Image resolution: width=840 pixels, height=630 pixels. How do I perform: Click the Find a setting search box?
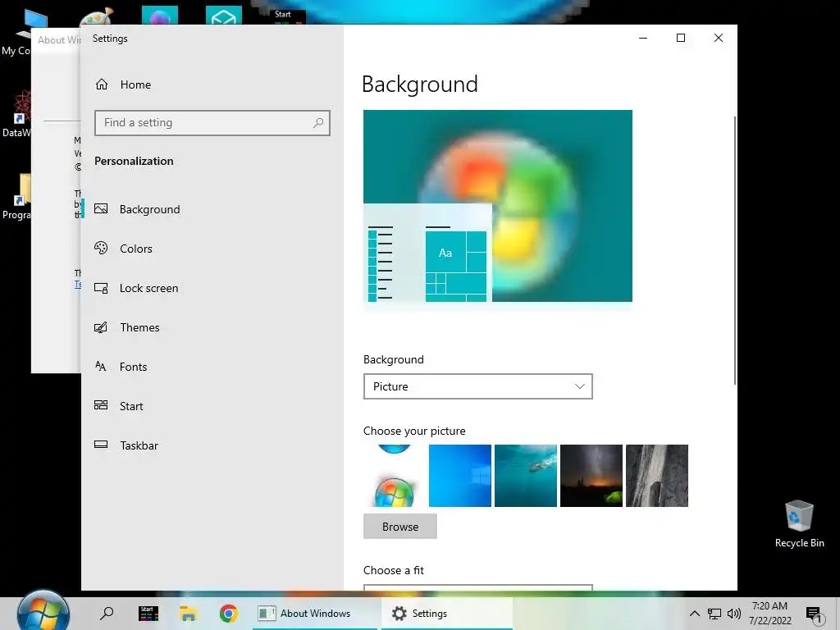(212, 123)
